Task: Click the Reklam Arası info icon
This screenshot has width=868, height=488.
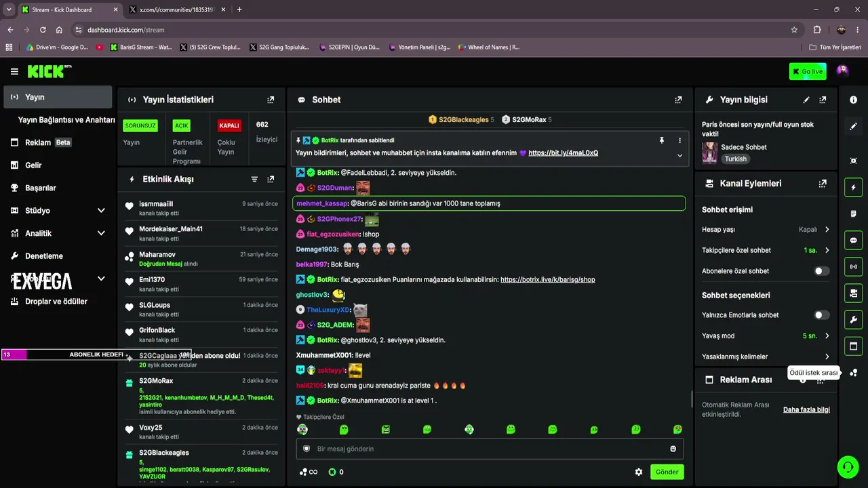Action: (803, 380)
